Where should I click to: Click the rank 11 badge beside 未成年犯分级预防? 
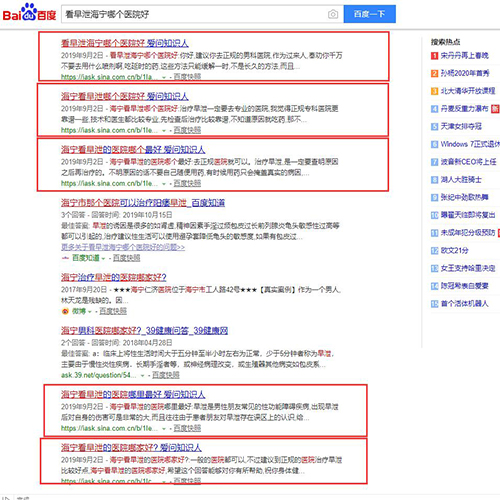pyautogui.click(x=434, y=233)
